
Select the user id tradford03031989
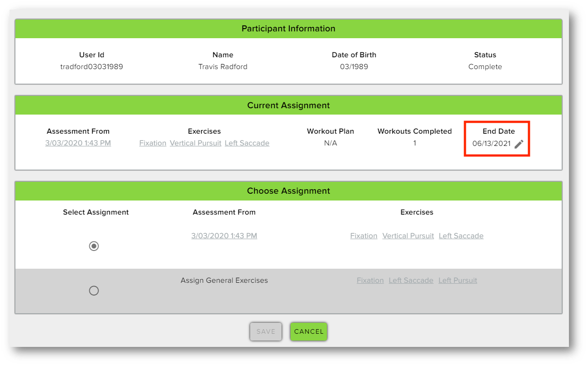(92, 67)
